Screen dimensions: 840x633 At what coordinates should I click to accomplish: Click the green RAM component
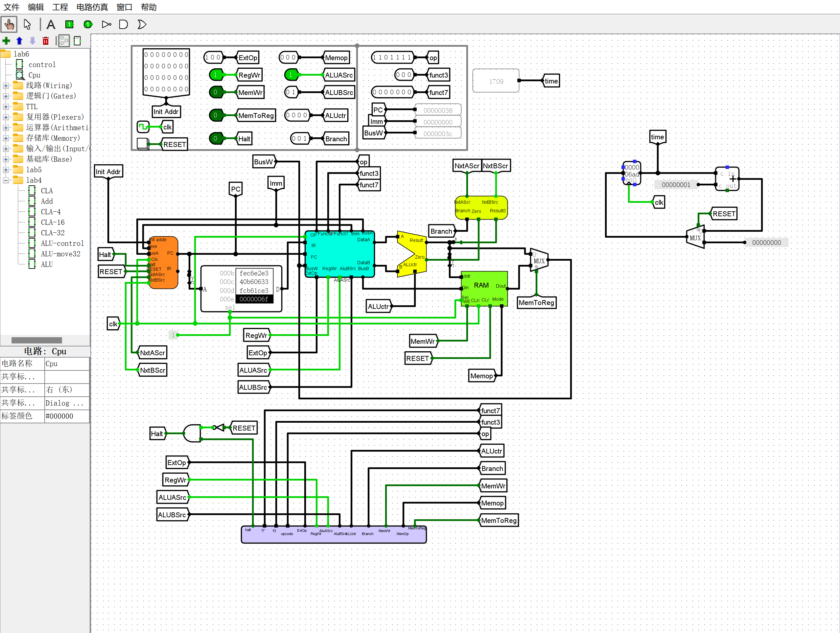(x=484, y=288)
